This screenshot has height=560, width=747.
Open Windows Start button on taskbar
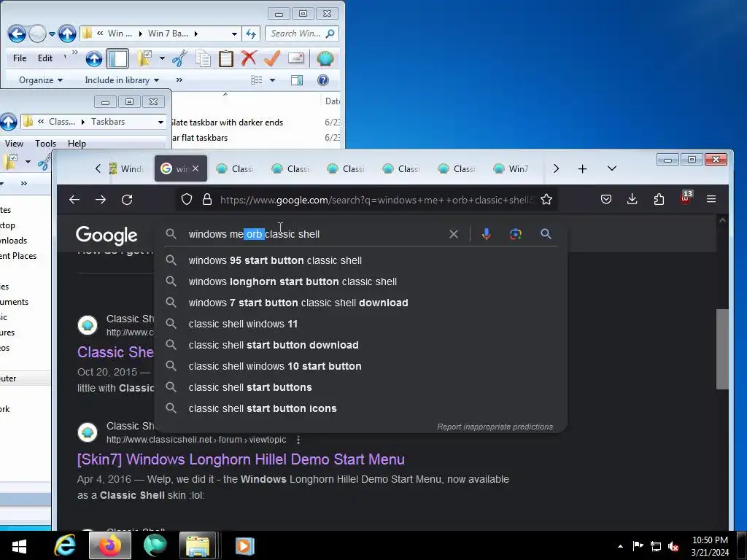tap(19, 545)
